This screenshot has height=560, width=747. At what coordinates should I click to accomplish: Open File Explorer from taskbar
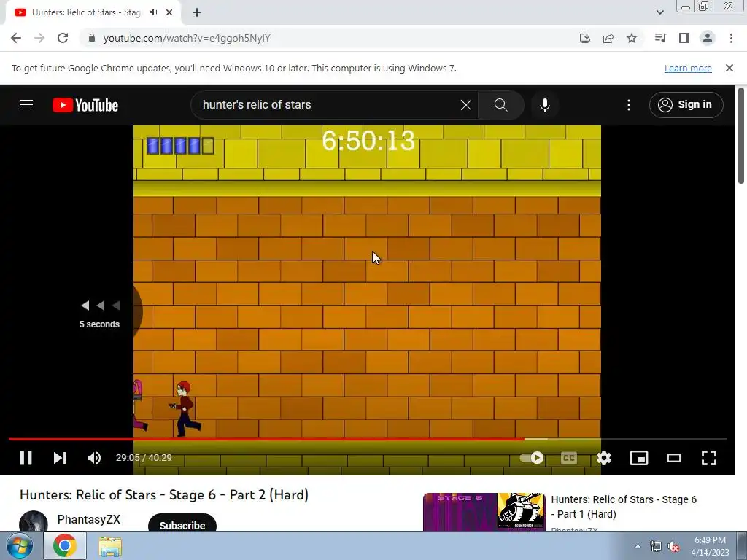[110, 546]
